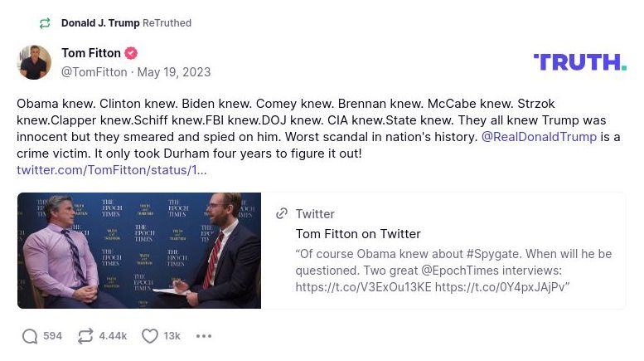
Task: Click the 13k likes count
Action: 172,336
